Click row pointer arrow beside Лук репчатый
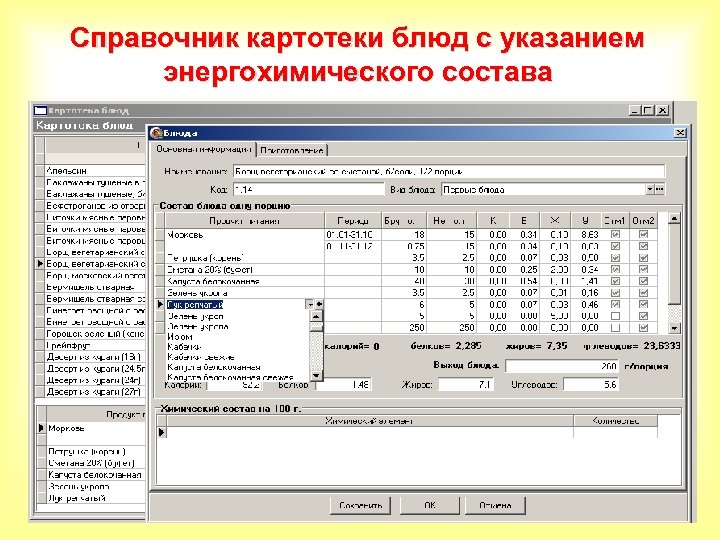 tap(160, 304)
